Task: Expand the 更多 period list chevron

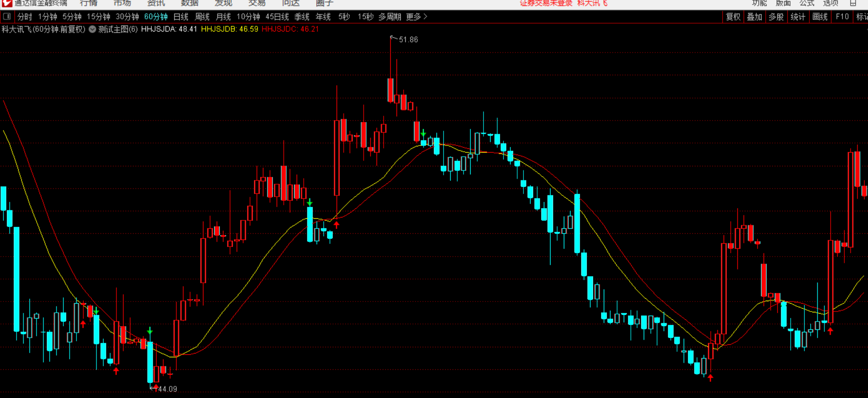Action: point(425,17)
